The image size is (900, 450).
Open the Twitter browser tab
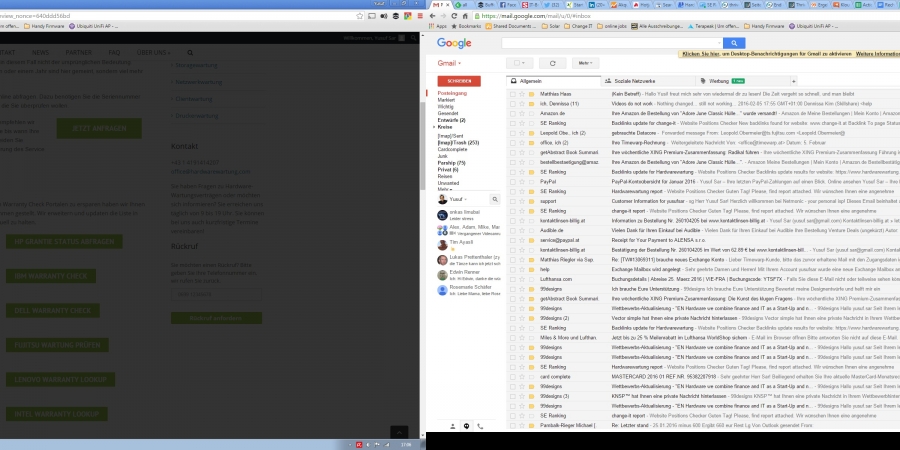[x=551, y=5]
